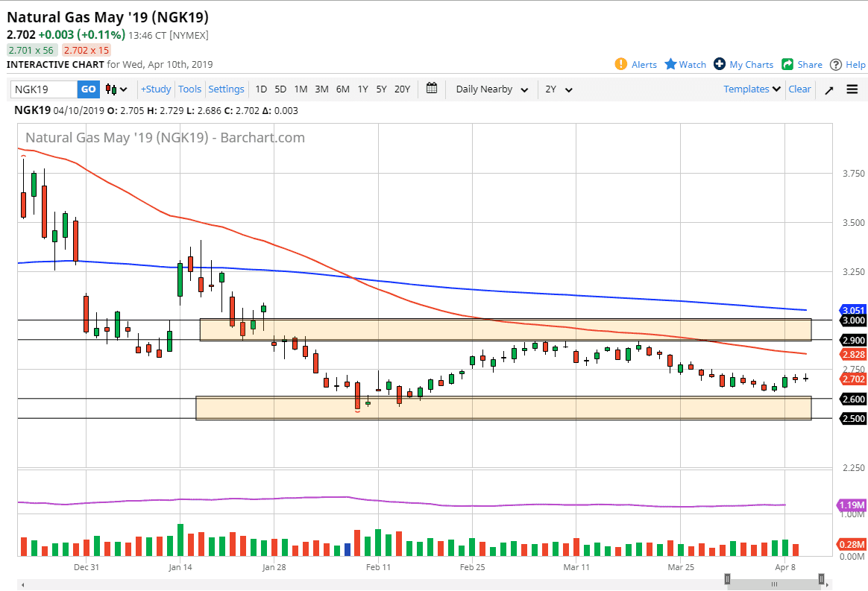
Task: Select the 20Y time range
Action: pos(403,89)
